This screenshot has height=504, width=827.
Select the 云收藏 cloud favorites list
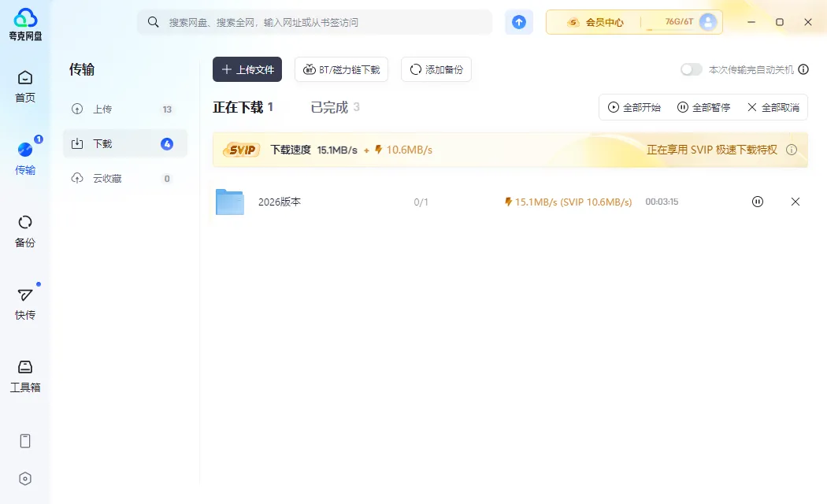pyautogui.click(x=125, y=178)
